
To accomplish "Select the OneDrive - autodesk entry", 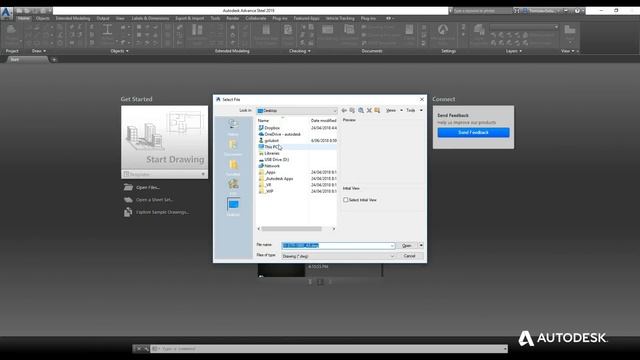I will pos(282,134).
